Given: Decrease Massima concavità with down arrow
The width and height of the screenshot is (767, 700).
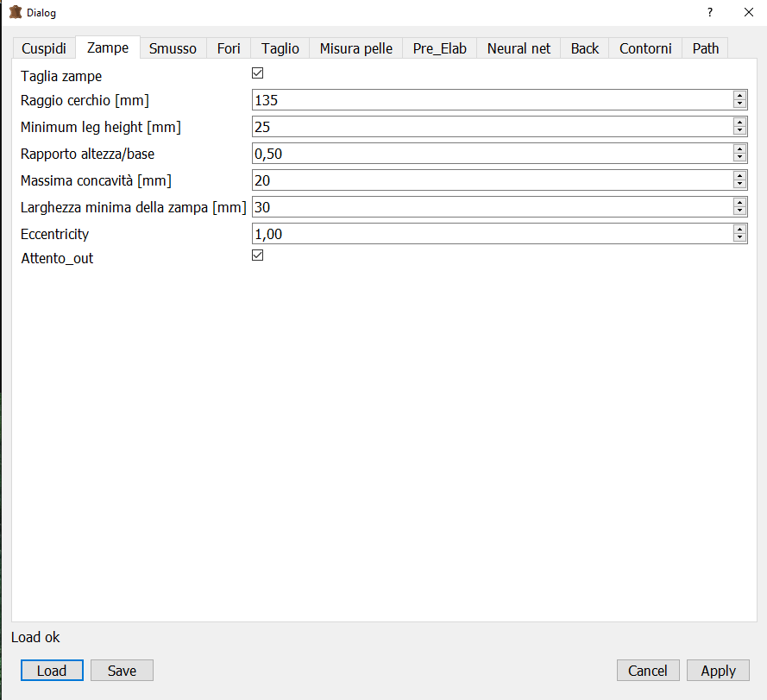Looking at the screenshot, I should (739, 185).
